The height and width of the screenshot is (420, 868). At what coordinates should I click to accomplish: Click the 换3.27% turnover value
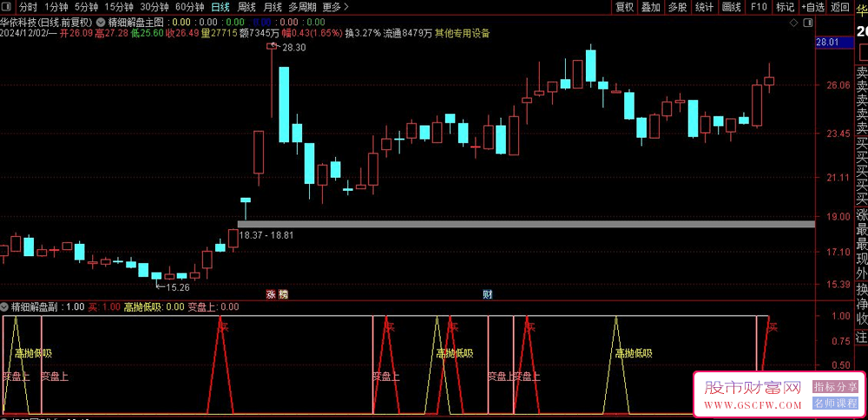(363, 33)
